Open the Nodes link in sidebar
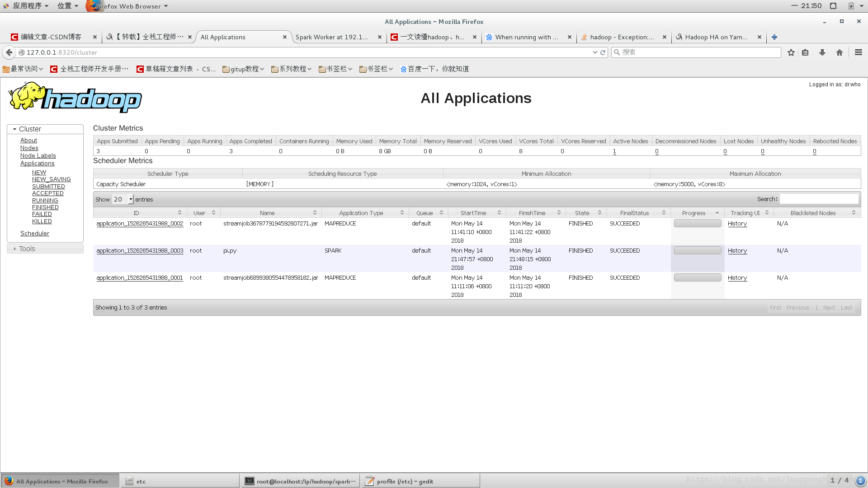 point(29,148)
